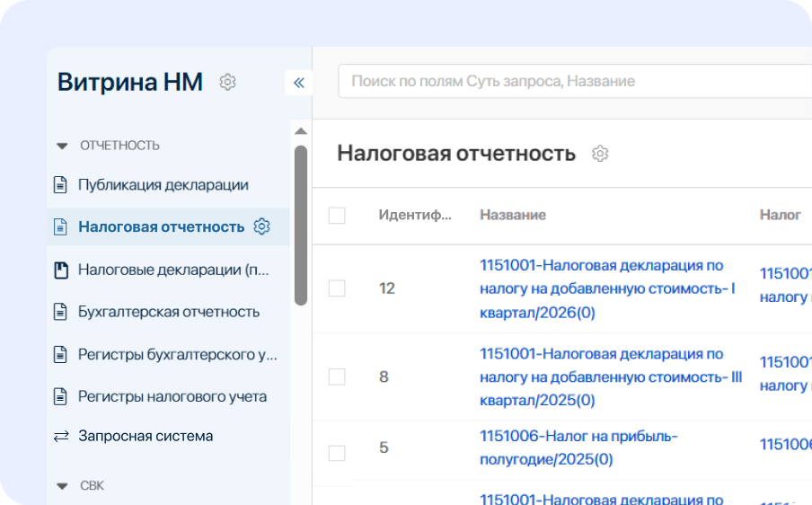
Task: Collapse the СВК section
Action: point(62,486)
